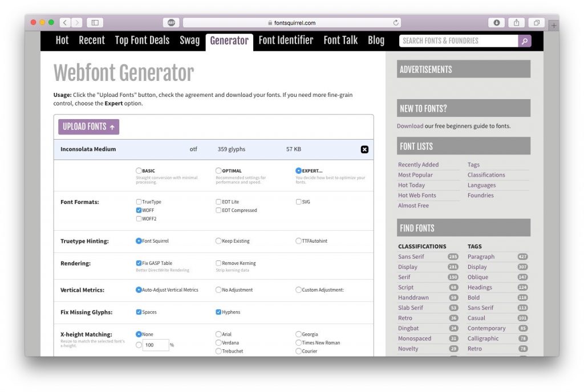
Task: Click the Safari forward arrow
Action: coord(77,23)
